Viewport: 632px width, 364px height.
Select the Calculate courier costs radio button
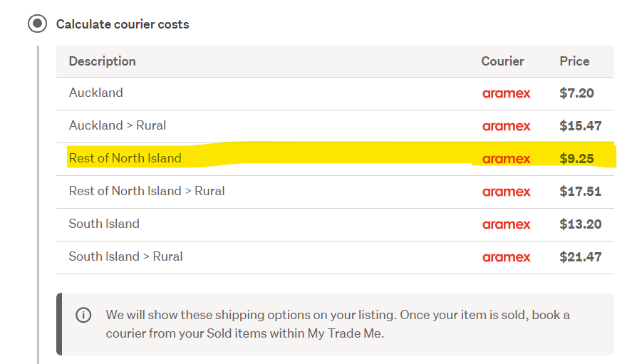click(x=37, y=24)
